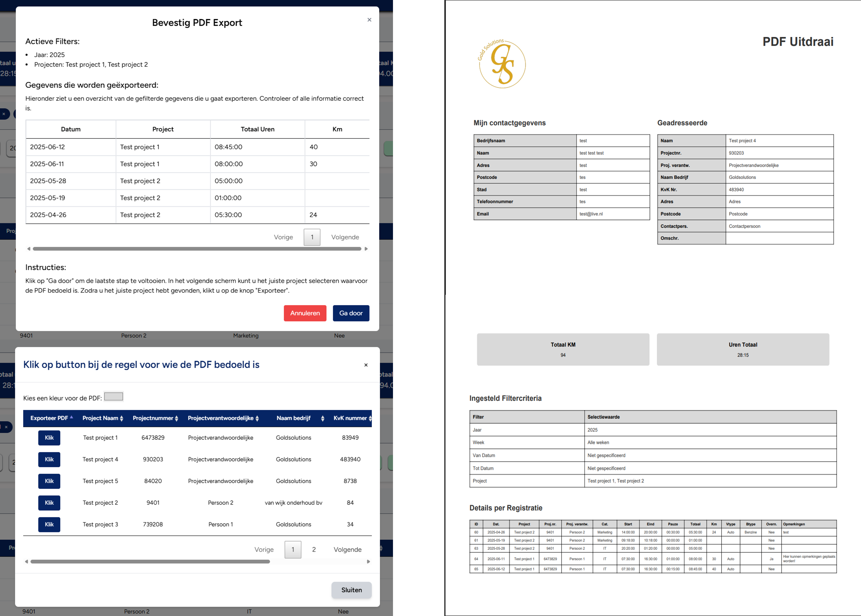
Task: Close the Bevestig PDF Export dialog
Action: [x=369, y=20]
